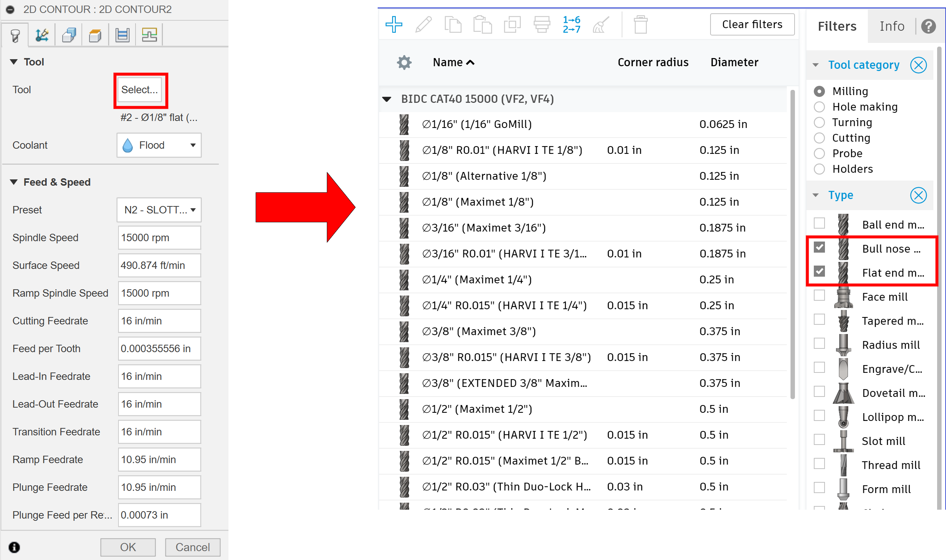
Task: Click the Spindle Speed input field
Action: 159,238
